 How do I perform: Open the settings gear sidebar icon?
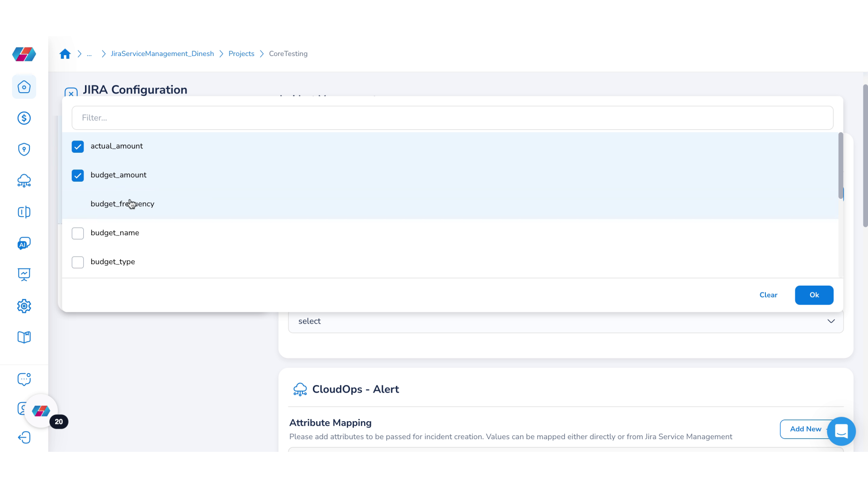pyautogui.click(x=24, y=306)
